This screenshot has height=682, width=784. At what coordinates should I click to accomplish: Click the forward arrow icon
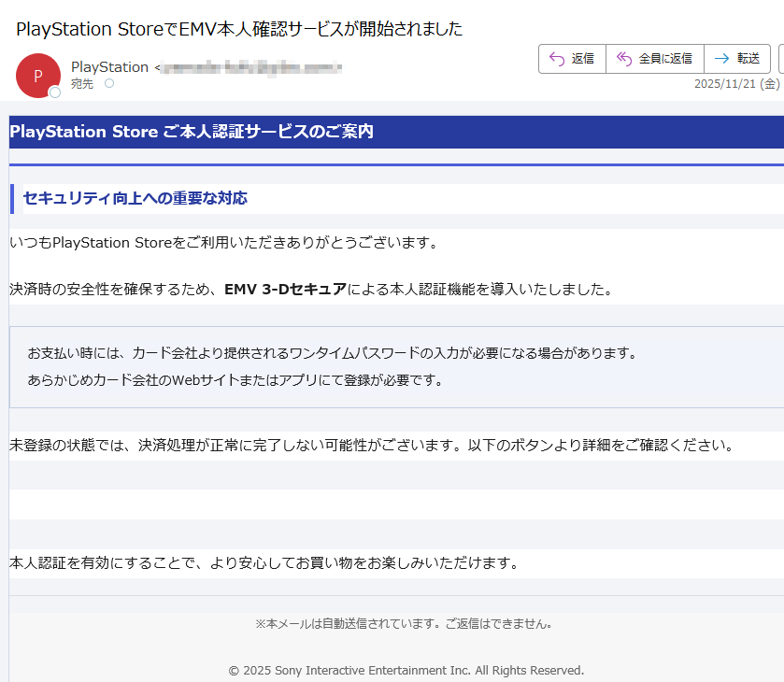[721, 59]
